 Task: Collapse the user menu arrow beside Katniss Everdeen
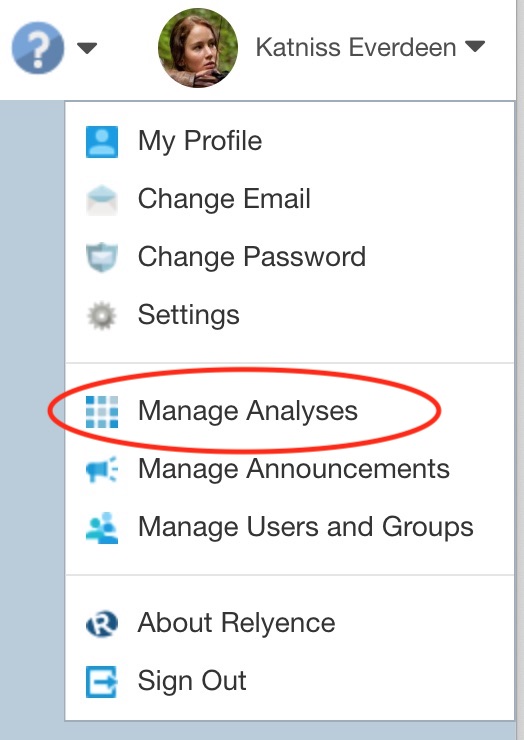[475, 46]
